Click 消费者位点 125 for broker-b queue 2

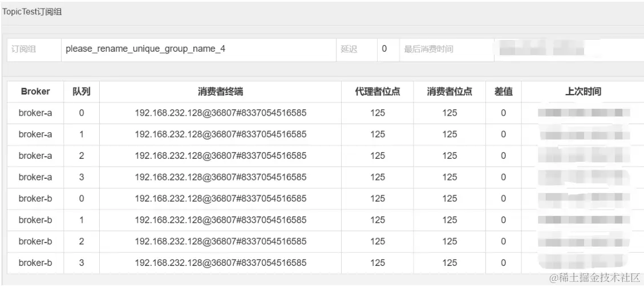click(x=449, y=241)
